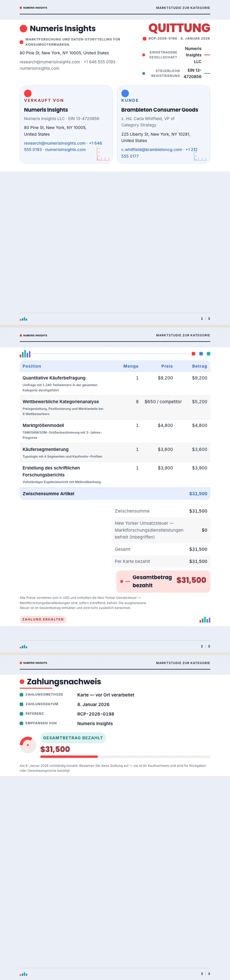Click the bar chart icon beside ZAHLUNG ERHALTEN

205,619
